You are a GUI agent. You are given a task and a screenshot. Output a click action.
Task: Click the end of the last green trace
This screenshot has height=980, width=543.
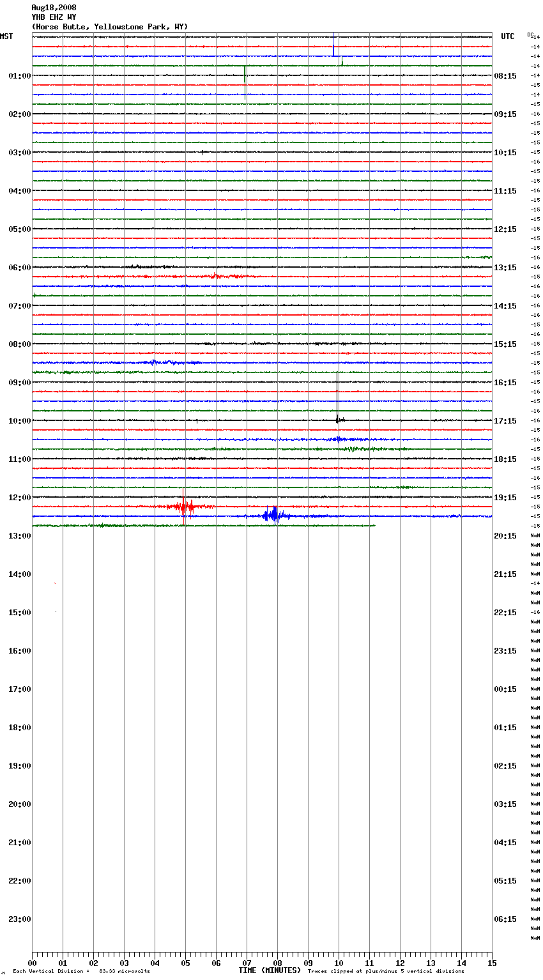374,526
